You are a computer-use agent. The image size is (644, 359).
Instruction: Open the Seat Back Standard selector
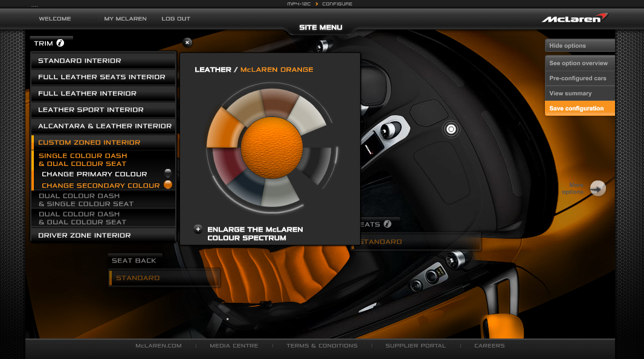click(164, 278)
